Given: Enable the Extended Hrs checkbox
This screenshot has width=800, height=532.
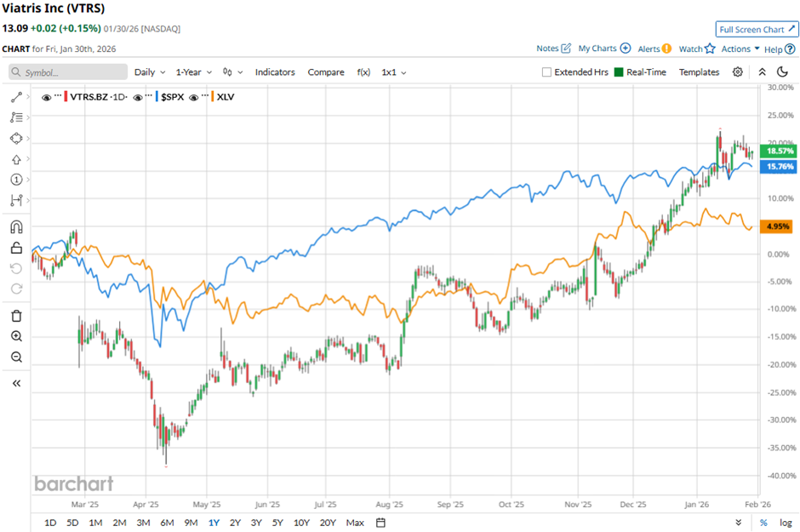Looking at the screenshot, I should [x=546, y=72].
